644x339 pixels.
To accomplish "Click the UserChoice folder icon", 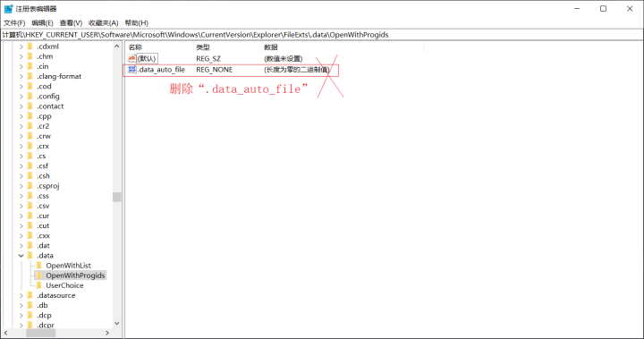I will [x=39, y=285].
